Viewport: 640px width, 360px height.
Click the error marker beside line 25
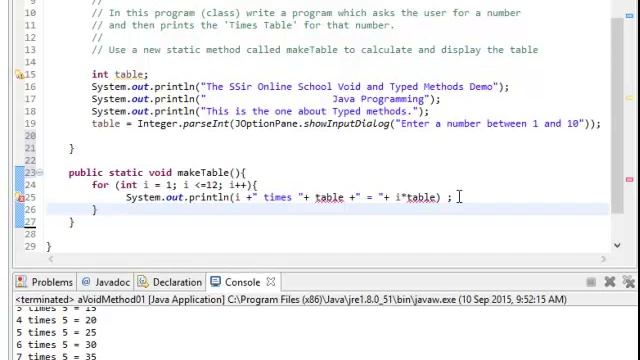pyautogui.click(x=20, y=198)
